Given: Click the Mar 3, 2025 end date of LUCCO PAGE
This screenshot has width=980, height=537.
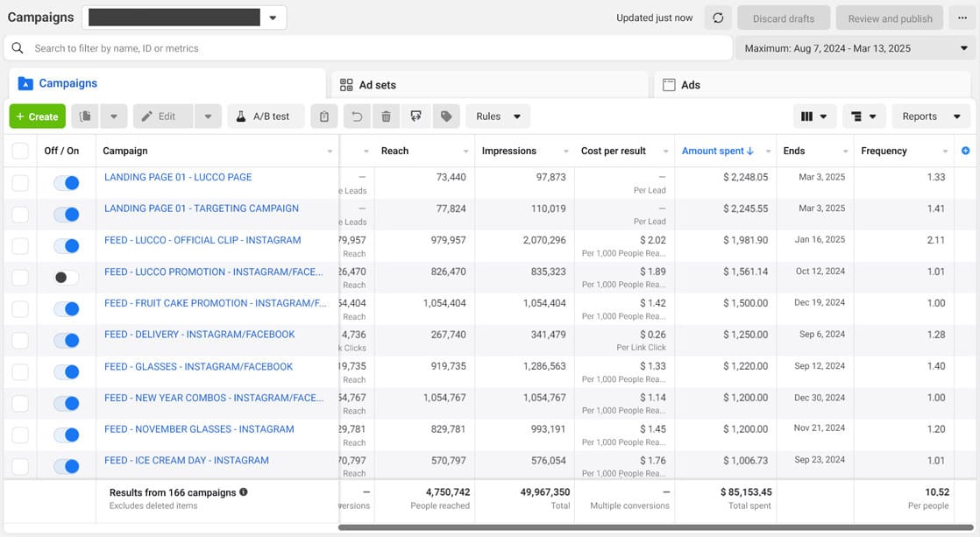Looking at the screenshot, I should 822,177.
